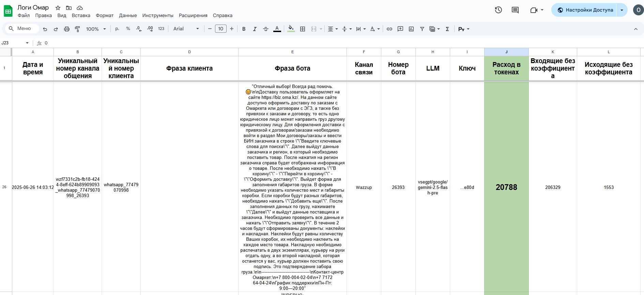Print the spreadsheet

(x=67, y=29)
